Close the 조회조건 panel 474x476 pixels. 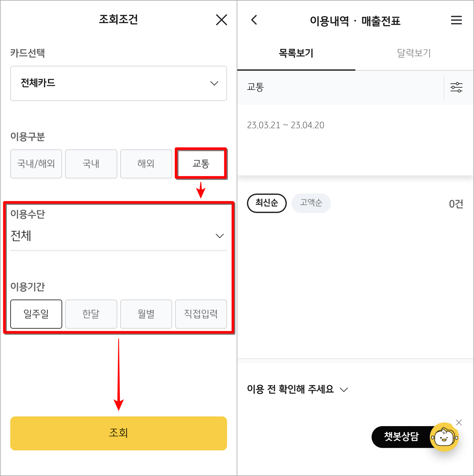point(221,20)
